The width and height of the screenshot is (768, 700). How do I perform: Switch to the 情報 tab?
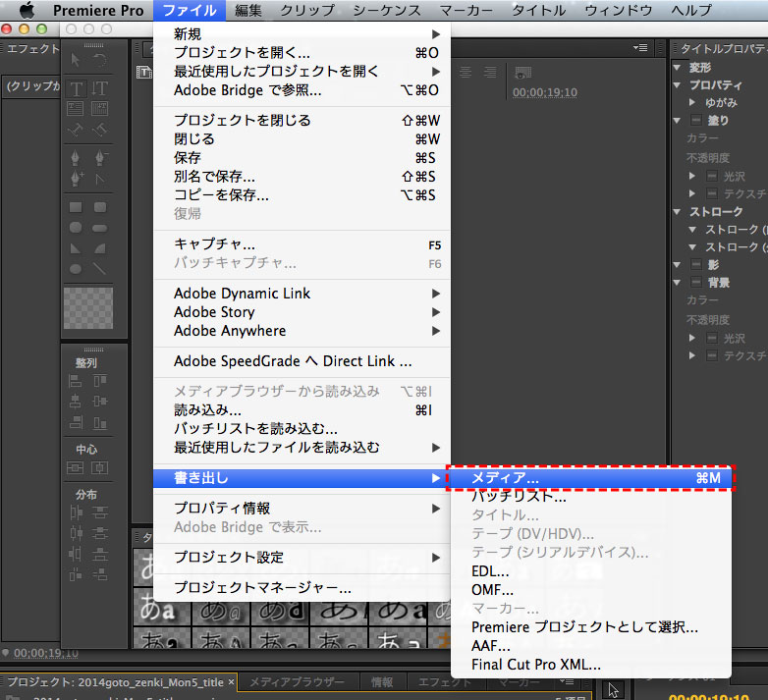(382, 682)
